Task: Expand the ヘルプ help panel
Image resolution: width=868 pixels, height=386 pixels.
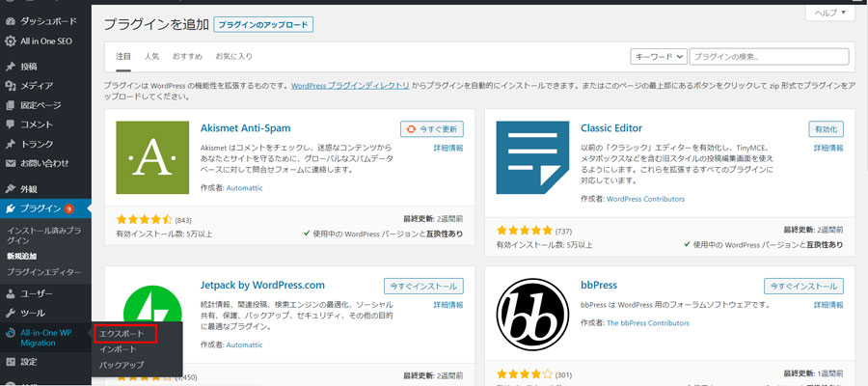Action: click(x=830, y=13)
